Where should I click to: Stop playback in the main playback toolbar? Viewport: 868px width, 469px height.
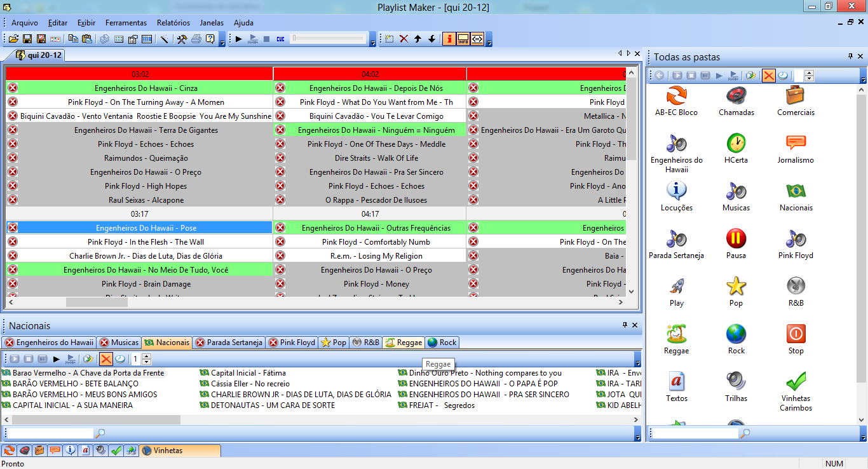(x=266, y=39)
